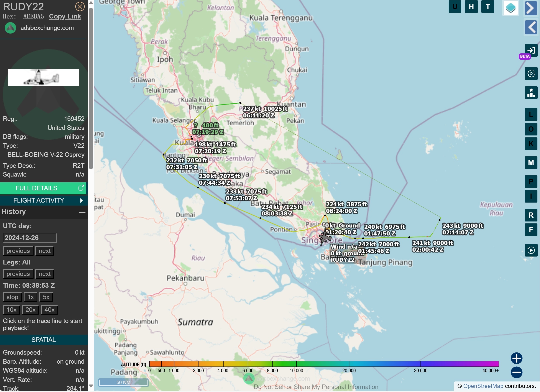Click the left chevron arrow button
The image size is (540, 392).
click(531, 27)
